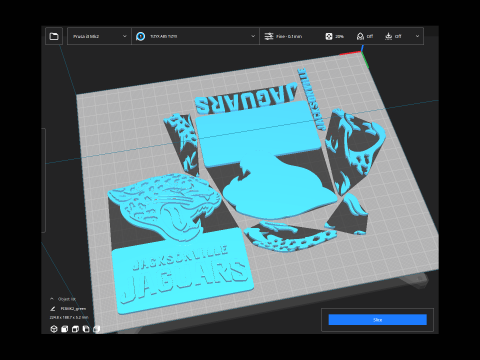
Task: Expand the print settings chevron at toolbar end
Action: click(x=417, y=36)
